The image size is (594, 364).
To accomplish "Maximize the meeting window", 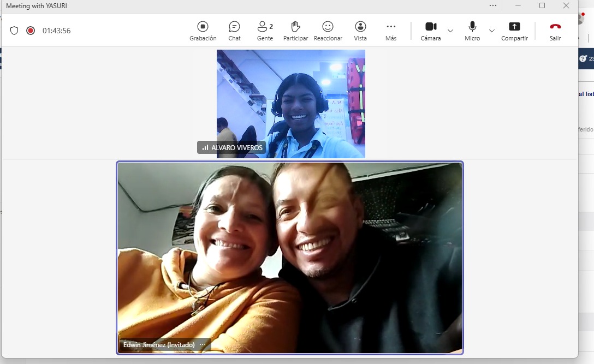I will (x=542, y=5).
